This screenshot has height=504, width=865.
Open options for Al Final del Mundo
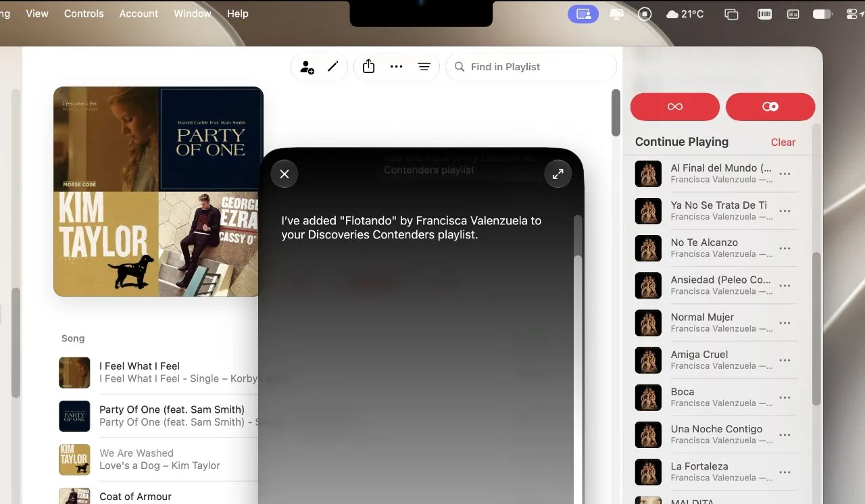pos(785,174)
